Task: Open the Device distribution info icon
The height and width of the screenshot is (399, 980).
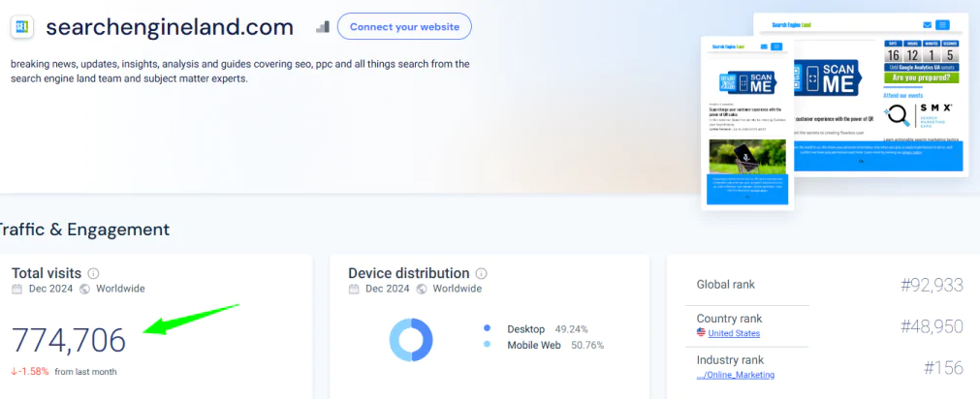Action: click(x=482, y=274)
